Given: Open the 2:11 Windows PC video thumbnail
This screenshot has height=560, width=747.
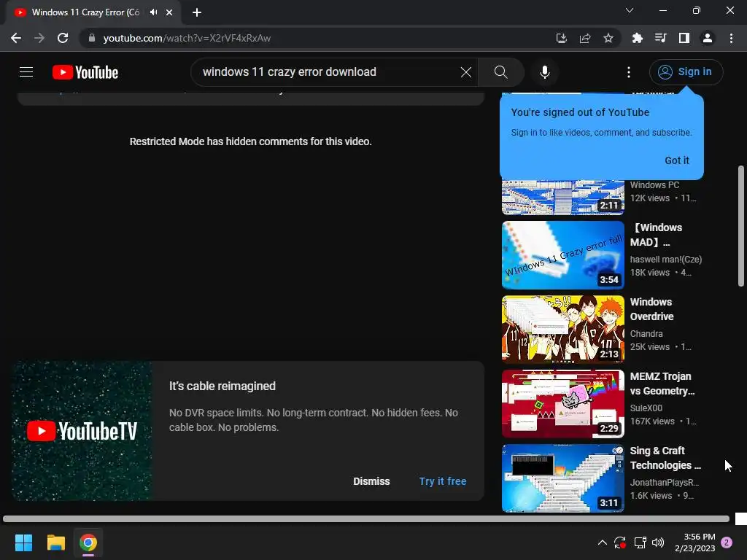Looking at the screenshot, I should 562,197.
